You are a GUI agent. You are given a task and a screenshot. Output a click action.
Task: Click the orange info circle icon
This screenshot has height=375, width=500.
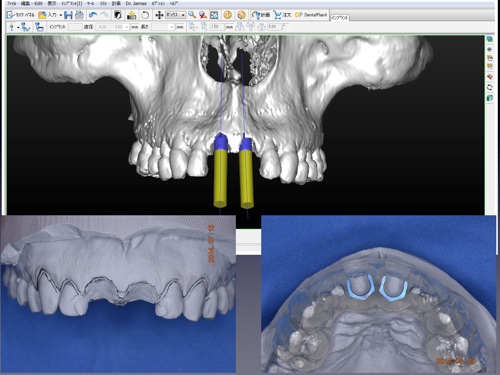pos(228,15)
